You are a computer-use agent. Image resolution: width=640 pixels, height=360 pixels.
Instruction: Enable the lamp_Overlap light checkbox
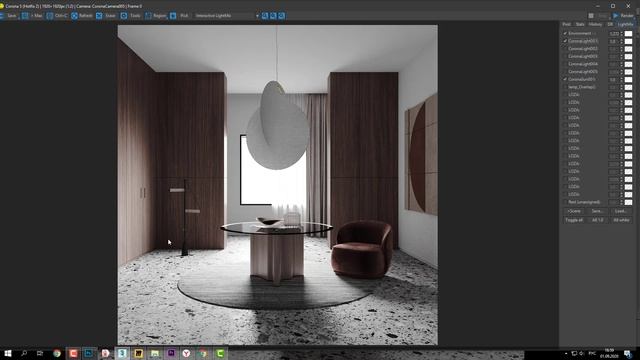pos(565,87)
